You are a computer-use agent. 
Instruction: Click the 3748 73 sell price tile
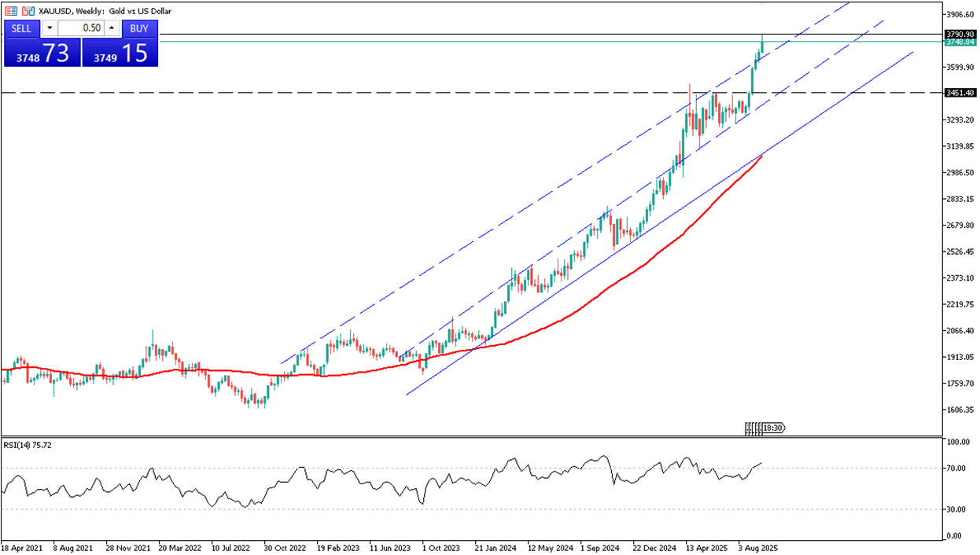(x=42, y=53)
